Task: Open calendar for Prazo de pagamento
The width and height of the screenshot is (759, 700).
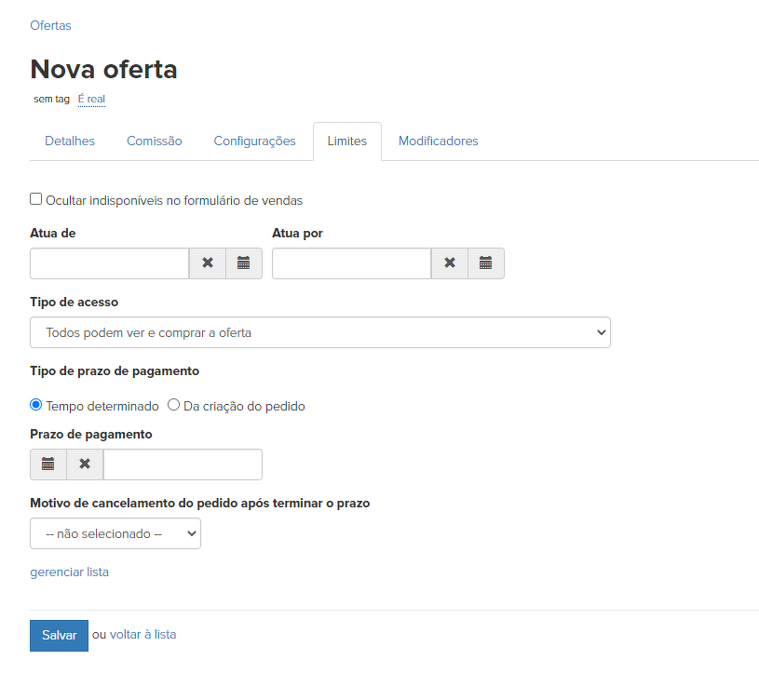Action: pyautogui.click(x=48, y=464)
